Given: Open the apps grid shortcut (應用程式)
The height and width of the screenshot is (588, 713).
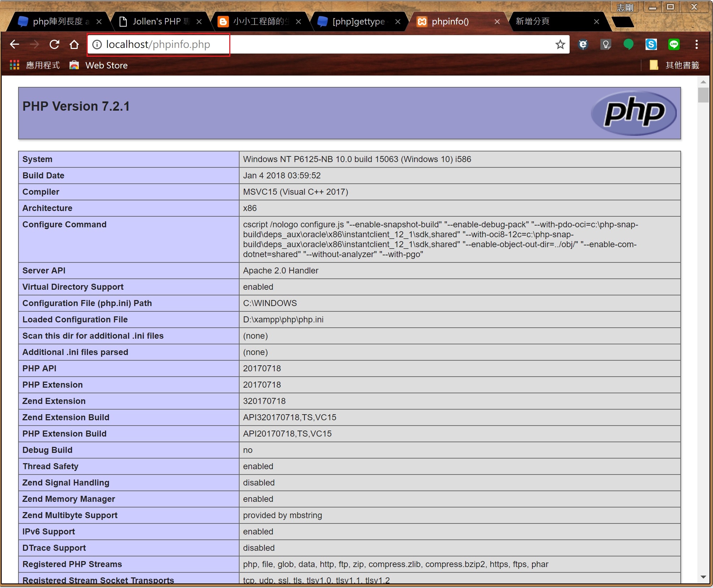Looking at the screenshot, I should pos(35,65).
